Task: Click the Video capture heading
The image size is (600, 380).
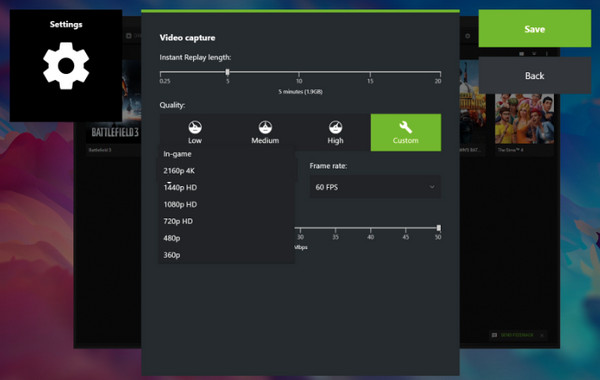Action: coord(187,38)
